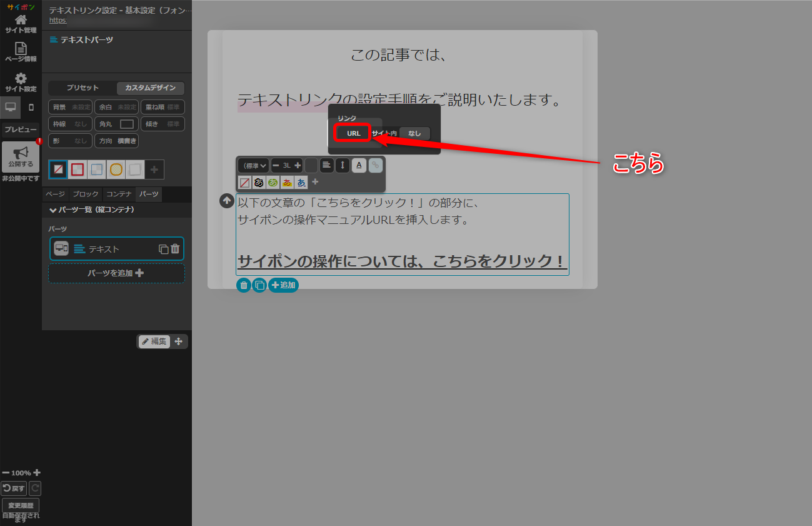Image resolution: width=812 pixels, height=526 pixels.
Task: Zoom out with minus beside 100%
Action: 6,473
